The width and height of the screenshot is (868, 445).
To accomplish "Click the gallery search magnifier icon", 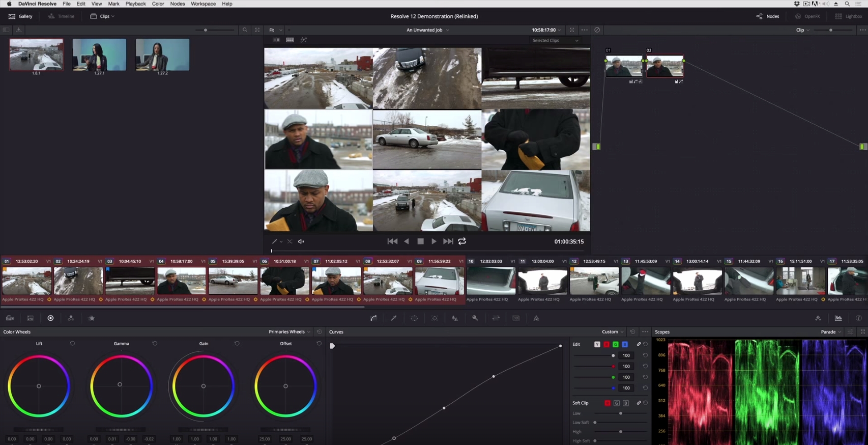I will 245,30.
